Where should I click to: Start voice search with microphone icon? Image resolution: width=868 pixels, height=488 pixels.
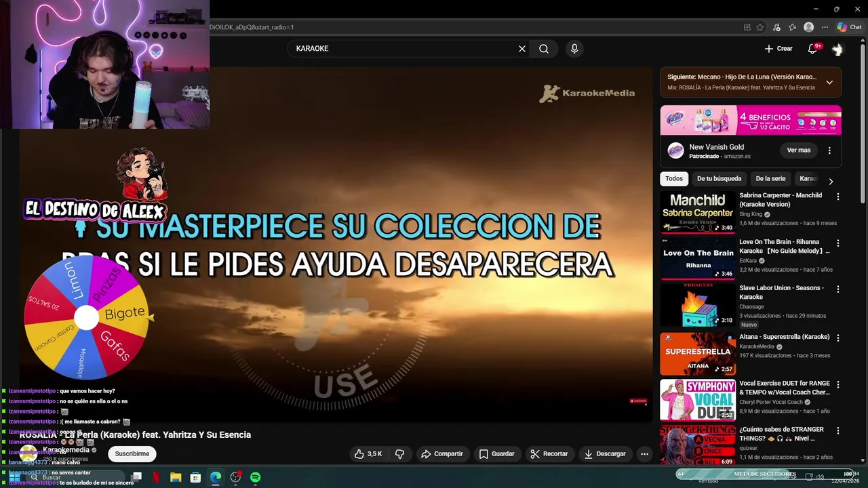574,49
